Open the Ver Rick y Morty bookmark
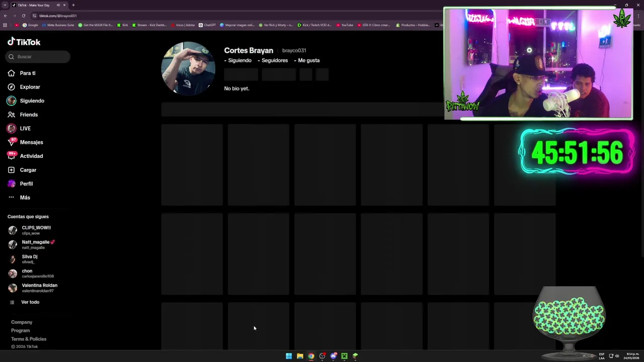This screenshot has height=362, width=644. 276,25
